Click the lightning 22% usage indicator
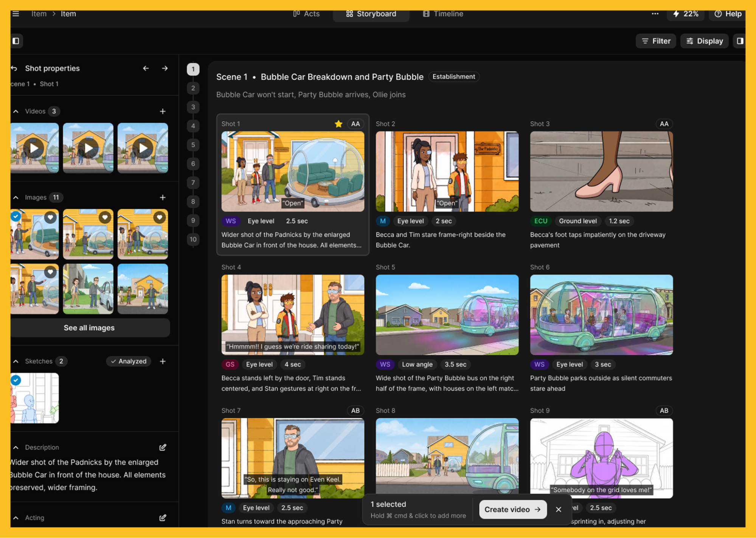This screenshot has width=756, height=538. (686, 14)
